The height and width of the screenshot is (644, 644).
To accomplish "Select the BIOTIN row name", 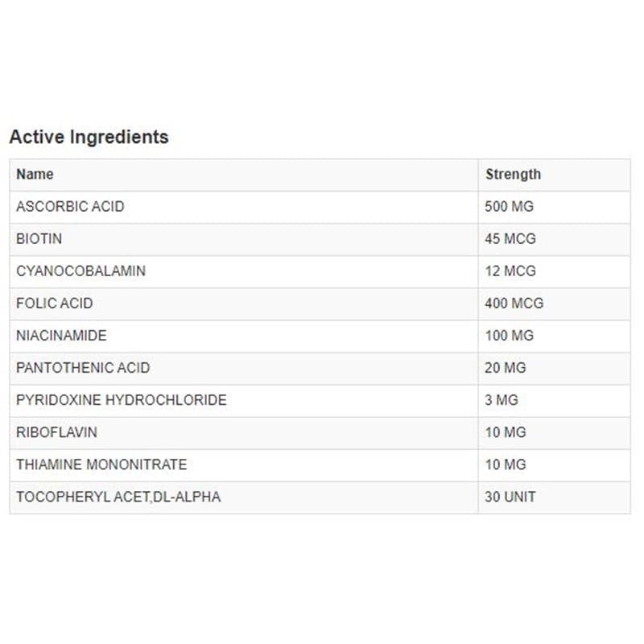I will (39, 238).
